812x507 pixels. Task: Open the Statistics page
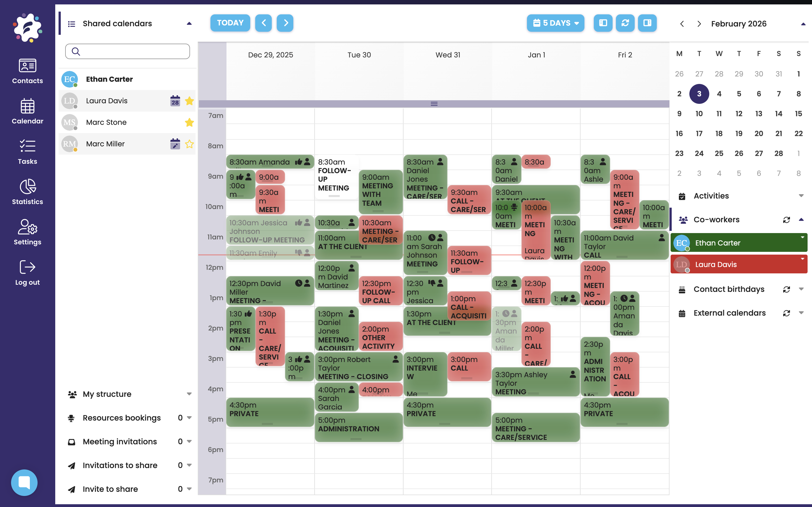pyautogui.click(x=28, y=192)
